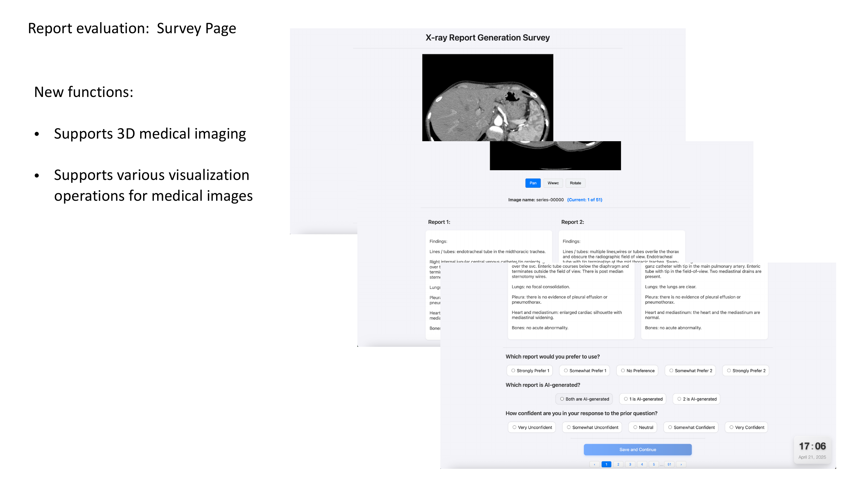Pick the Neutral confidence option

642,427
